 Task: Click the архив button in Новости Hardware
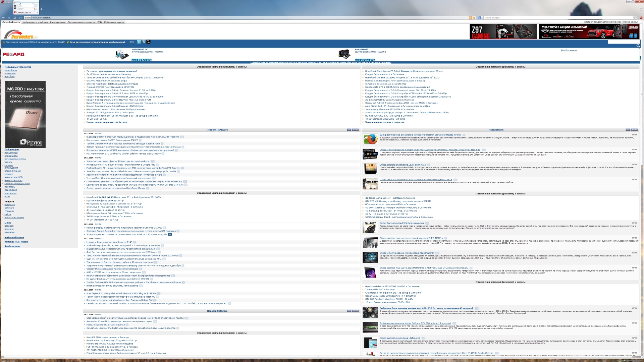(x=355, y=130)
